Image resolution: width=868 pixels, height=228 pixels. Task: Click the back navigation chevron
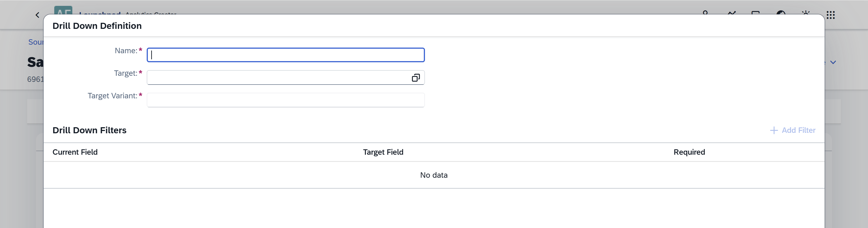point(37,15)
